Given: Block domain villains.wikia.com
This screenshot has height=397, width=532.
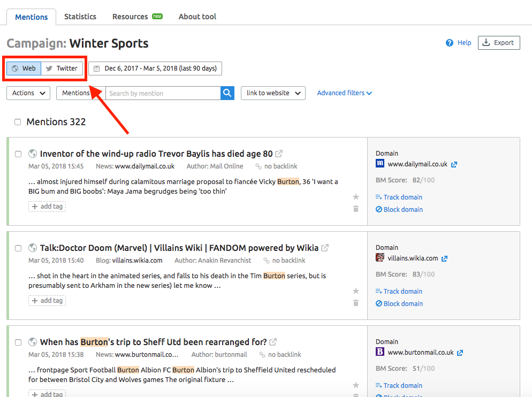Looking at the screenshot, I should [x=399, y=304].
